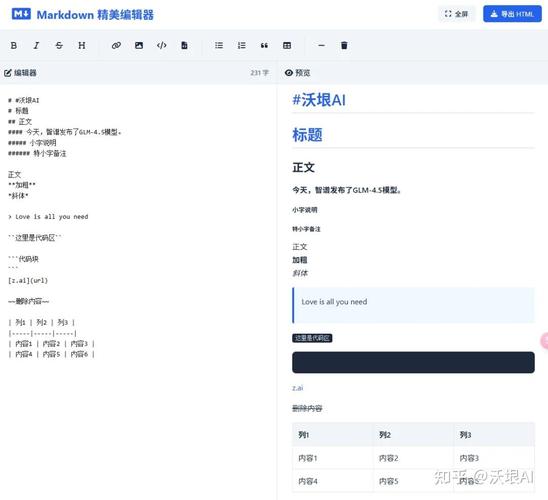This screenshot has height=500, width=548.
Task: Clear editor content with trash icon
Action: coord(344,45)
